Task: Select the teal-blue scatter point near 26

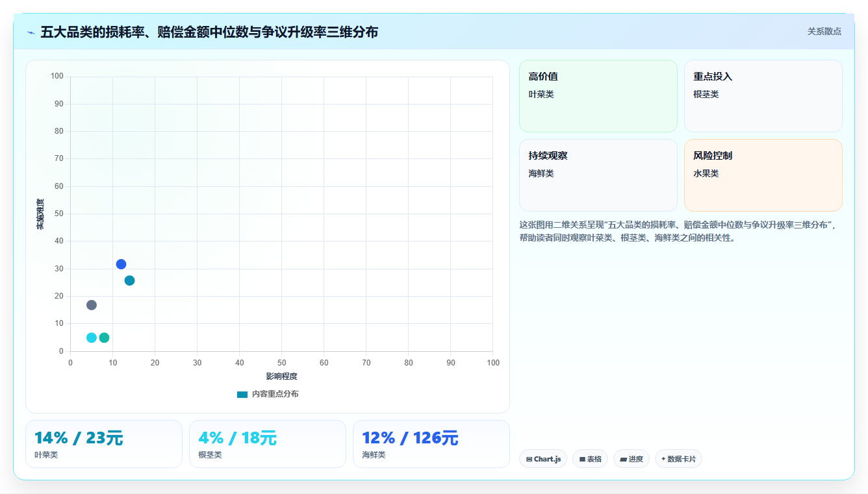Action: point(129,280)
